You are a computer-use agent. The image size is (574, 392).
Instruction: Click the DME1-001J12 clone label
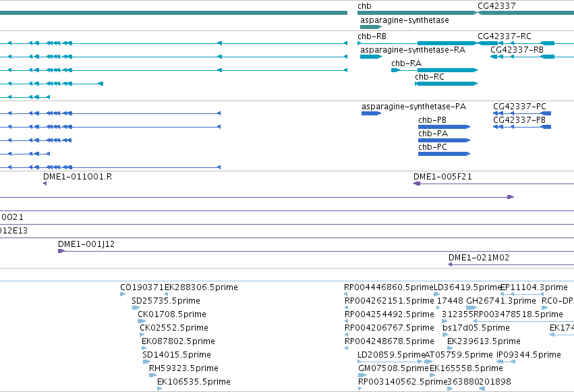coord(86,244)
